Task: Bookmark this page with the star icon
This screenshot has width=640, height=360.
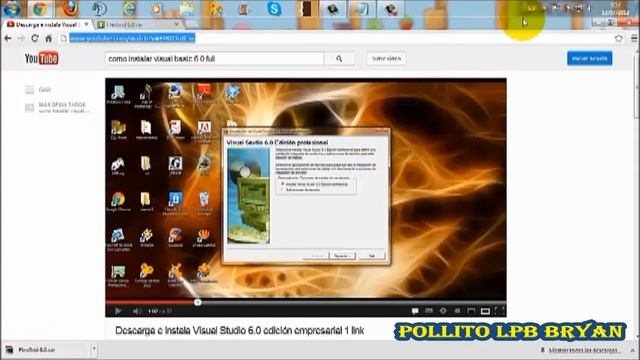Action: coord(619,38)
